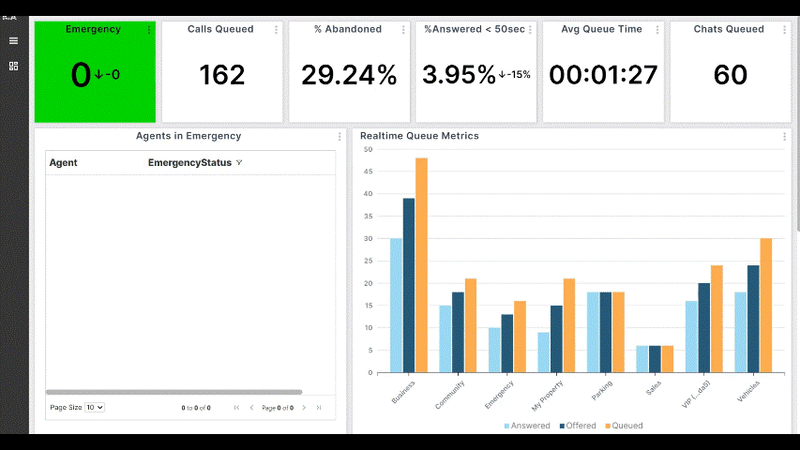Screen dimensions: 800x450
Task: Click the Business offered dark blue bar
Action: pos(409,286)
